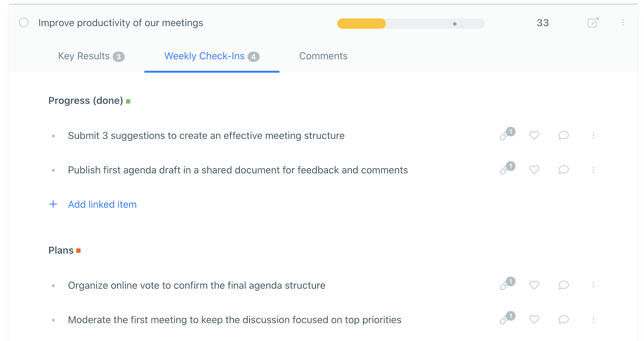The height and width of the screenshot is (341, 644).
Task: Switch to the Comments tab
Action: click(323, 56)
